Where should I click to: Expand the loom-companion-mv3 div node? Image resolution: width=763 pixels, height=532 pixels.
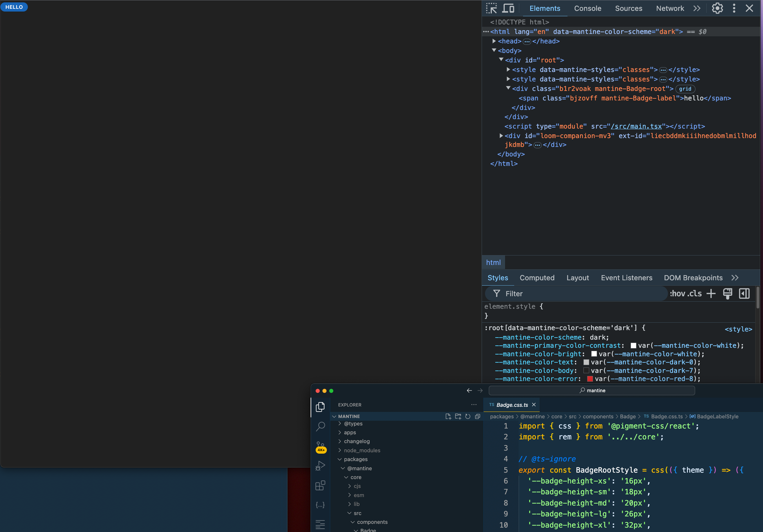(x=501, y=136)
